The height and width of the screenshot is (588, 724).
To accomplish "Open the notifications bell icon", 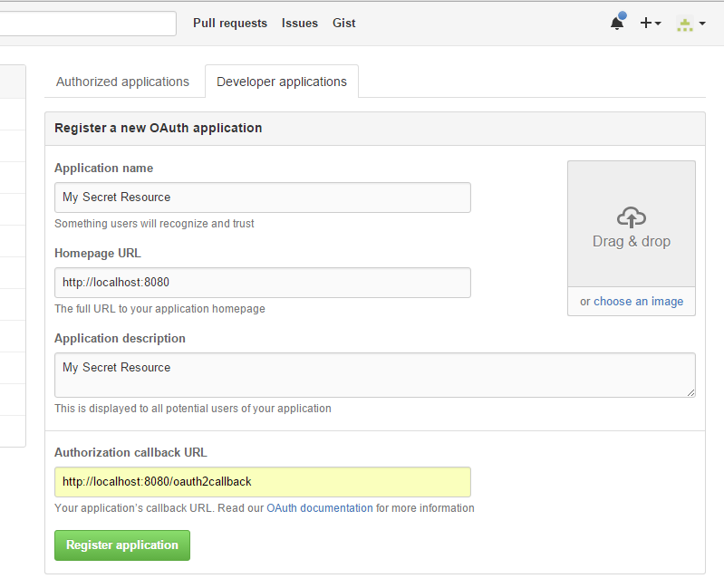I will [x=617, y=24].
